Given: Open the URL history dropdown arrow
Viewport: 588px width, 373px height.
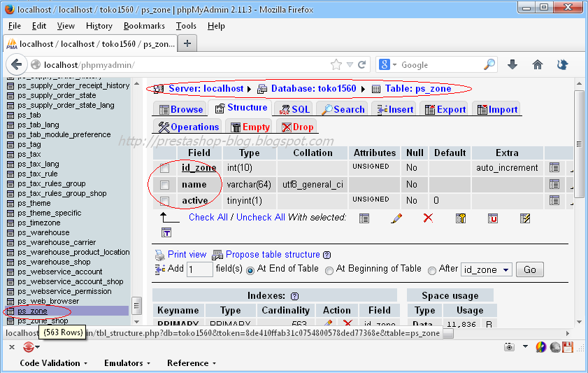Looking at the screenshot, I should pyautogui.click(x=350, y=64).
